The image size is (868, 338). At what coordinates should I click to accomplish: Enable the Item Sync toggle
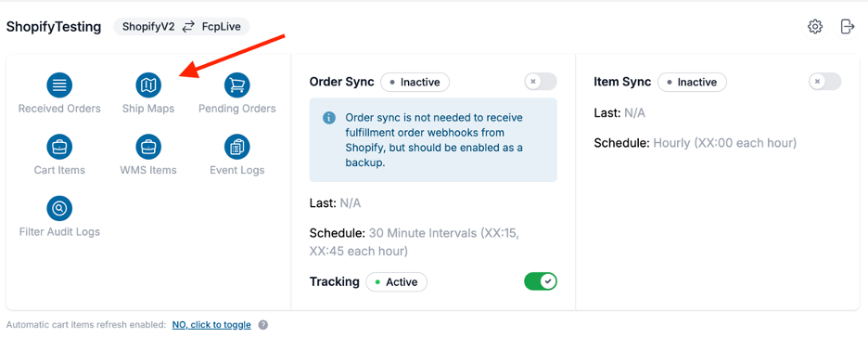click(824, 82)
